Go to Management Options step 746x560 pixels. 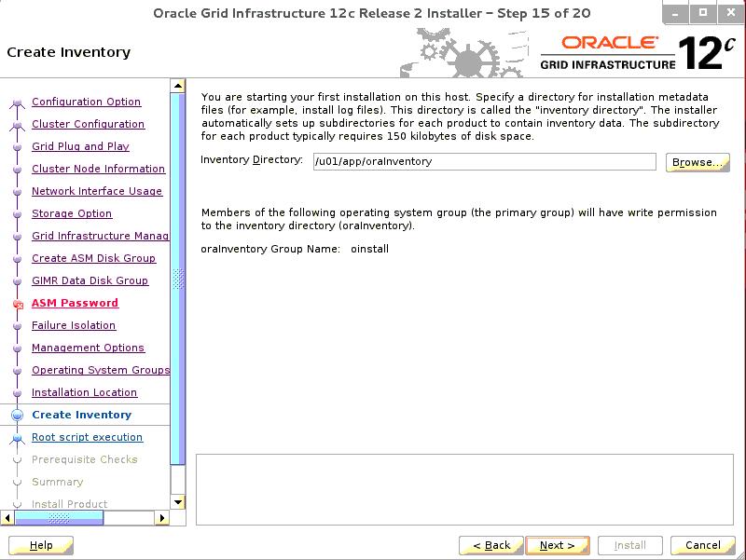88,348
